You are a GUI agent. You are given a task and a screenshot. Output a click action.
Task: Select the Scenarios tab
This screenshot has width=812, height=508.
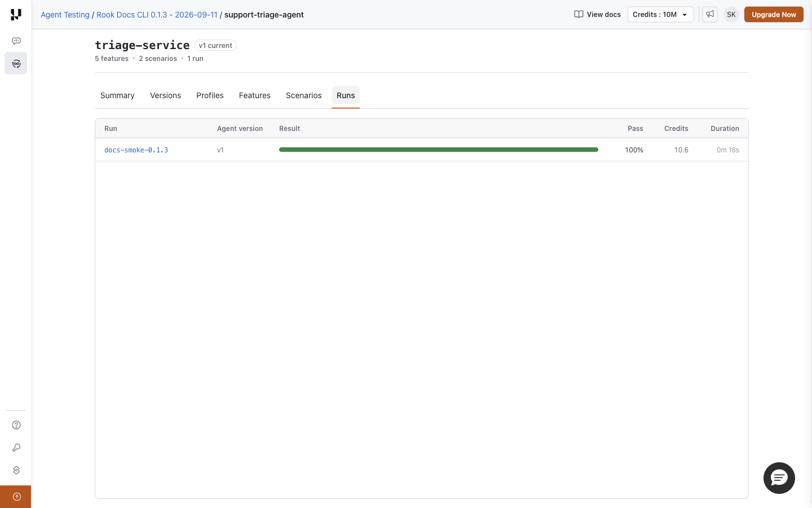(x=304, y=95)
